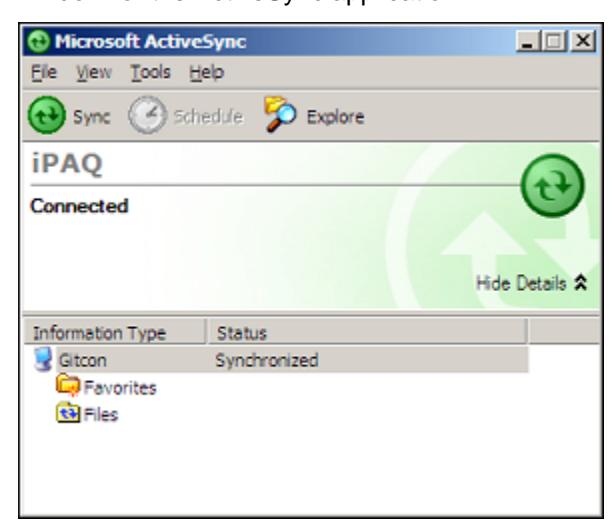Close the ActiveSync window
The image size is (613, 526).
click(583, 41)
